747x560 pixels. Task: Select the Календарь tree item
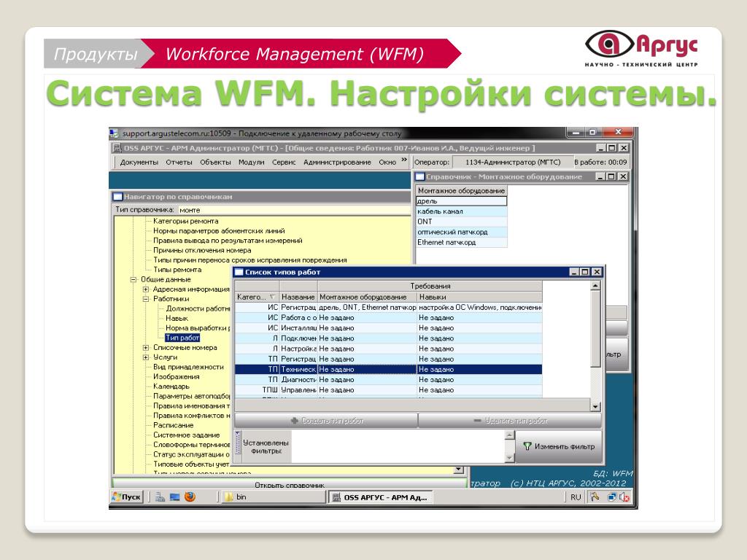pos(171,386)
